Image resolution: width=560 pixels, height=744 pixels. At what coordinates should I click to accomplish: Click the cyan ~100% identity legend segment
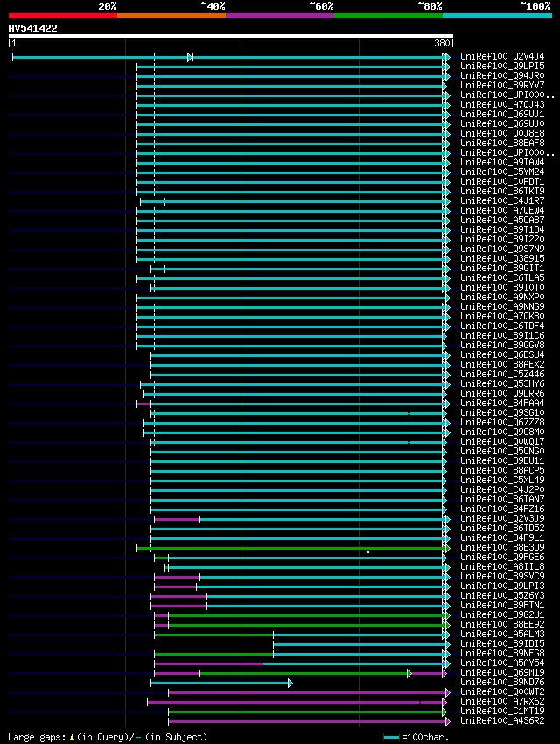tap(497, 16)
